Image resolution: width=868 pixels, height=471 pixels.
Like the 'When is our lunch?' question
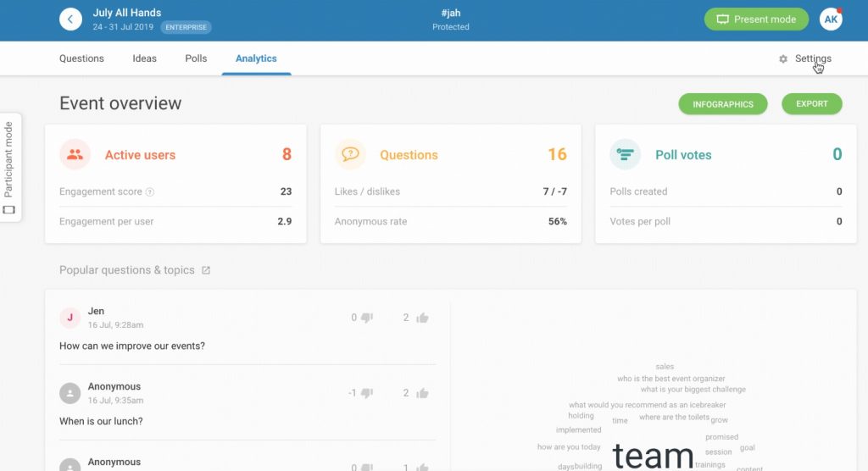click(422, 393)
